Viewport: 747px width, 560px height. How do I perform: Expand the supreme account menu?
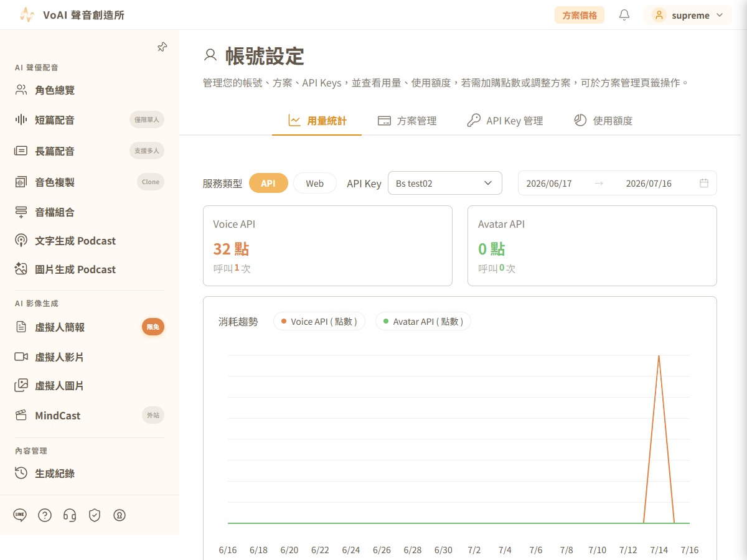click(688, 15)
